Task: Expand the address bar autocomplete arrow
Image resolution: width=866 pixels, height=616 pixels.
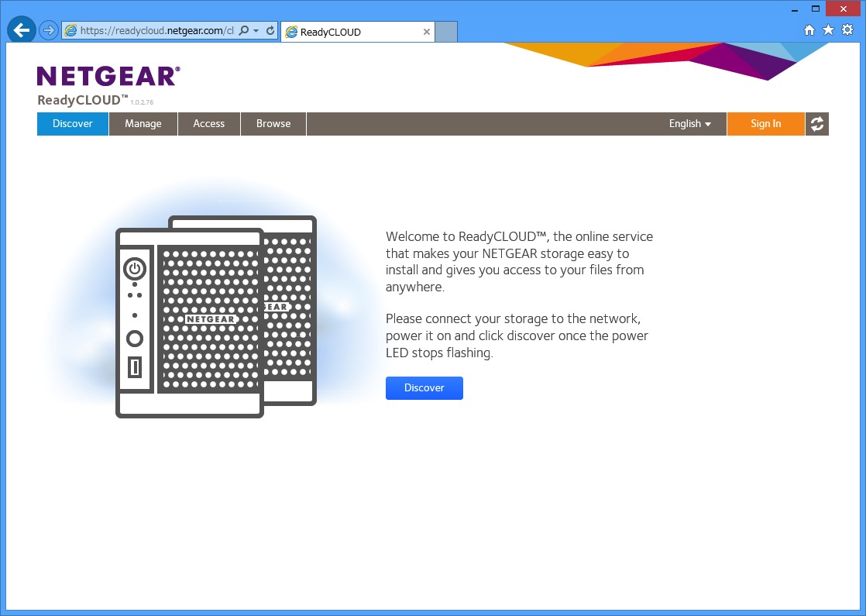Action: (256, 31)
